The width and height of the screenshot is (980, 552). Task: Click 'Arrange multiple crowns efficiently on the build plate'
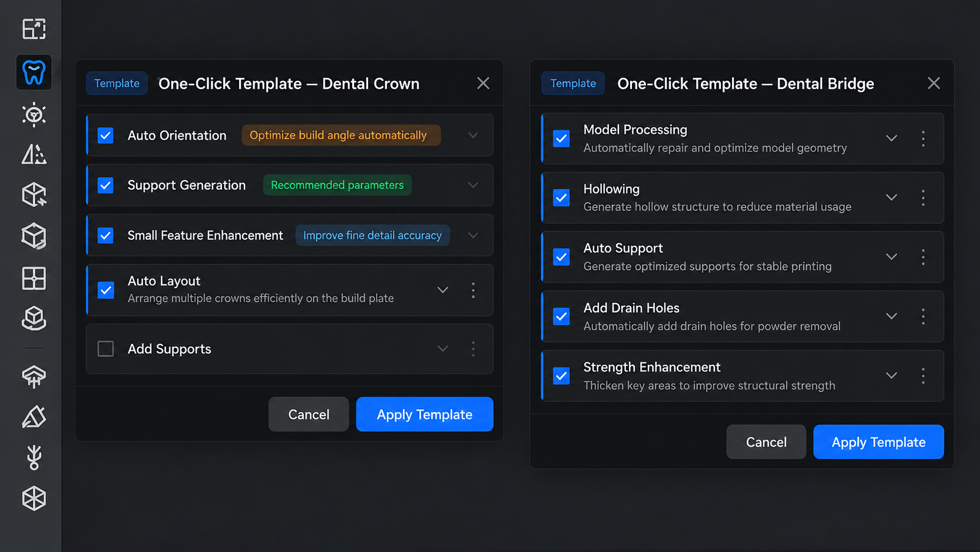tap(261, 299)
